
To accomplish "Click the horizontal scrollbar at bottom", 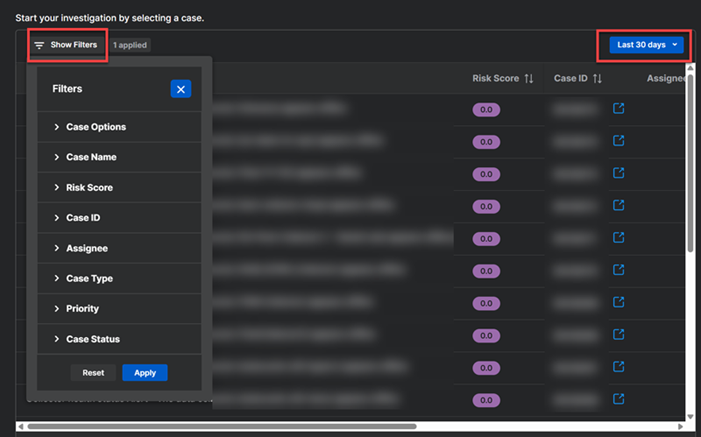I will (220, 427).
